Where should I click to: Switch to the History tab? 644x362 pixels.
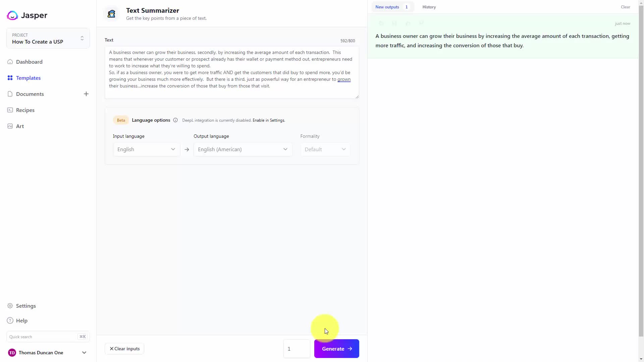(429, 7)
